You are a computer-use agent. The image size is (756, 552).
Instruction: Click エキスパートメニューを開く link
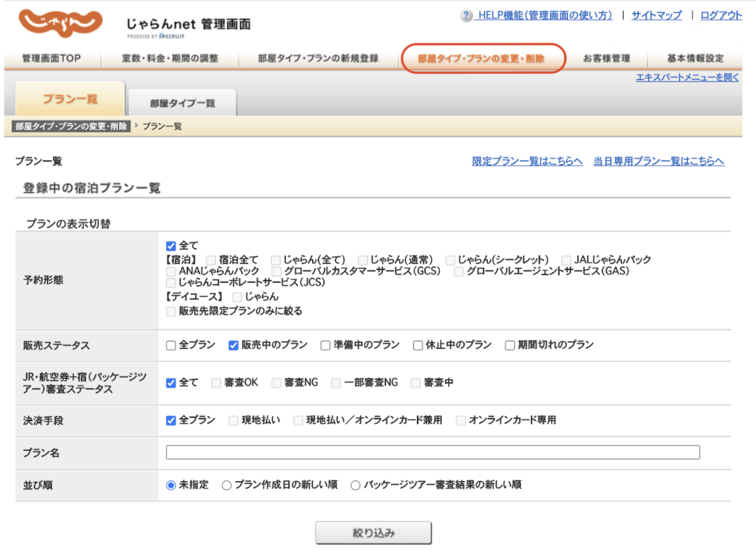tap(687, 78)
